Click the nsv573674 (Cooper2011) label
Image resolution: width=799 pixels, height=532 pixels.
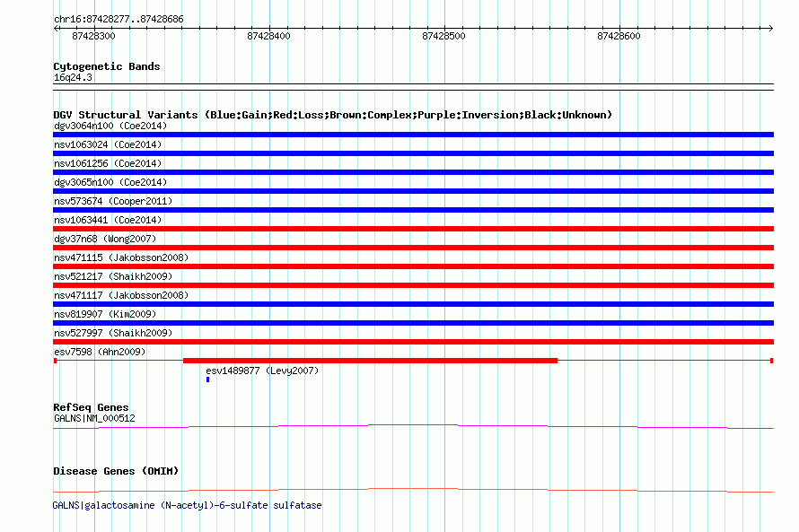(x=113, y=201)
